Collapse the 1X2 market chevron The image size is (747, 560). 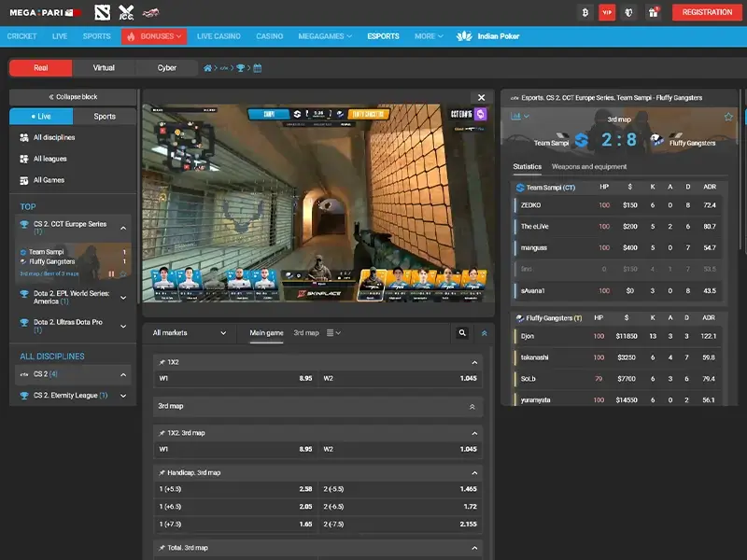[474, 363]
